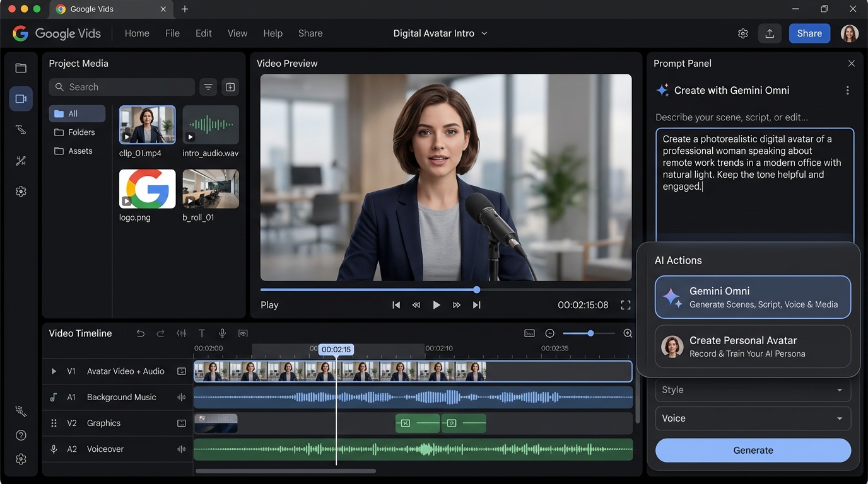Select the intro_audio.wav thumbnail
Image resolution: width=868 pixels, height=484 pixels.
pyautogui.click(x=211, y=125)
